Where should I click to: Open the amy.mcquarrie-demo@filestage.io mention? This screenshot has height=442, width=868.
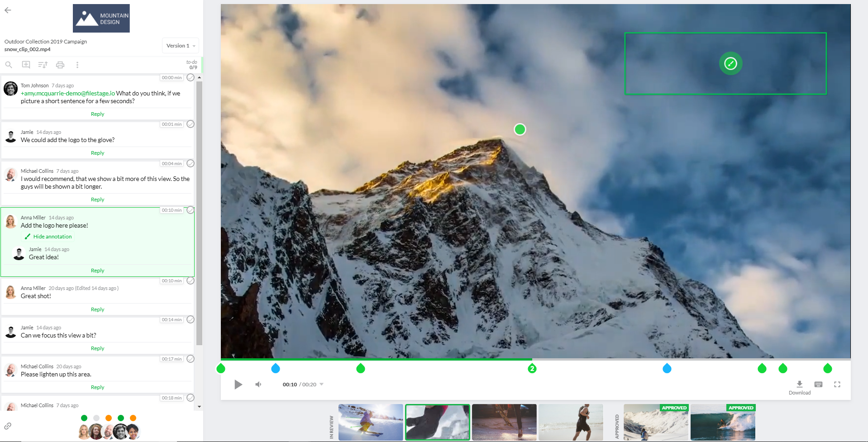pos(68,94)
